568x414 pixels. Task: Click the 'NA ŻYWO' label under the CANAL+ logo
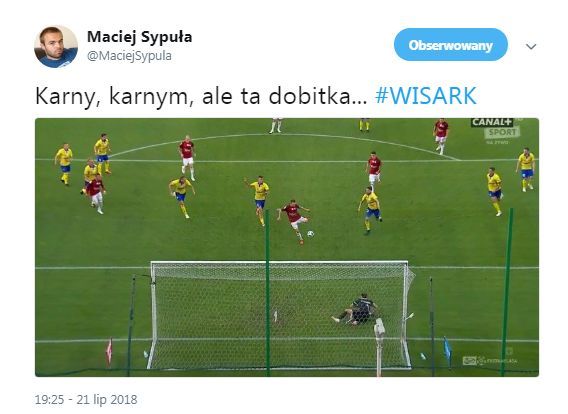coord(497,142)
